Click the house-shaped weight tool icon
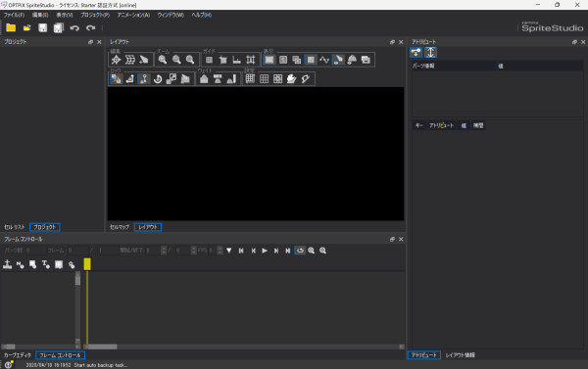588x369 pixels. pyautogui.click(x=204, y=78)
